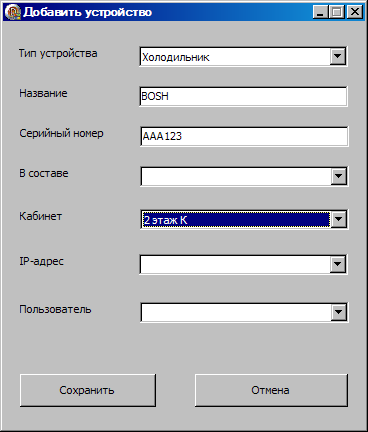Click inside the empty IP-адрес combo field
Viewport: 368px width, 432px height.
pos(235,264)
